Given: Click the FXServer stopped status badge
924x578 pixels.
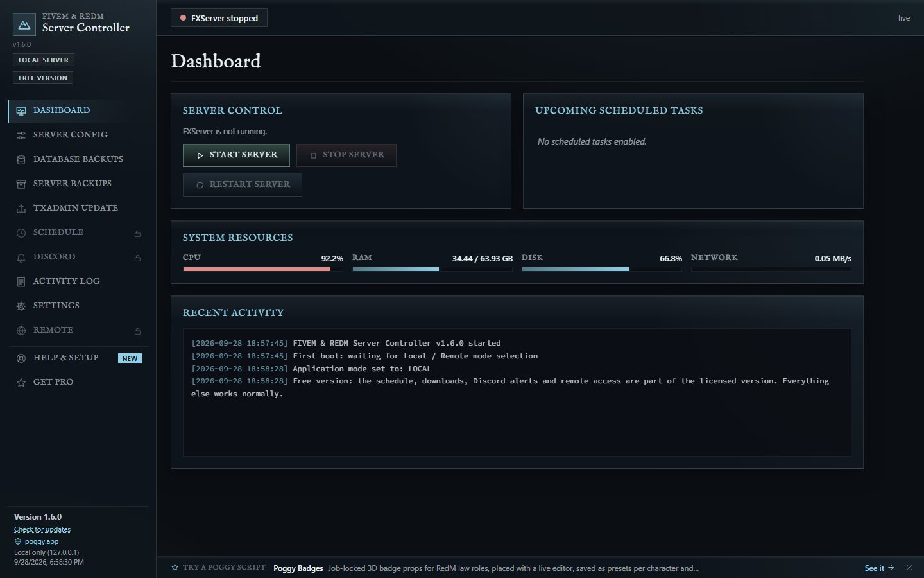Looking at the screenshot, I should point(219,18).
